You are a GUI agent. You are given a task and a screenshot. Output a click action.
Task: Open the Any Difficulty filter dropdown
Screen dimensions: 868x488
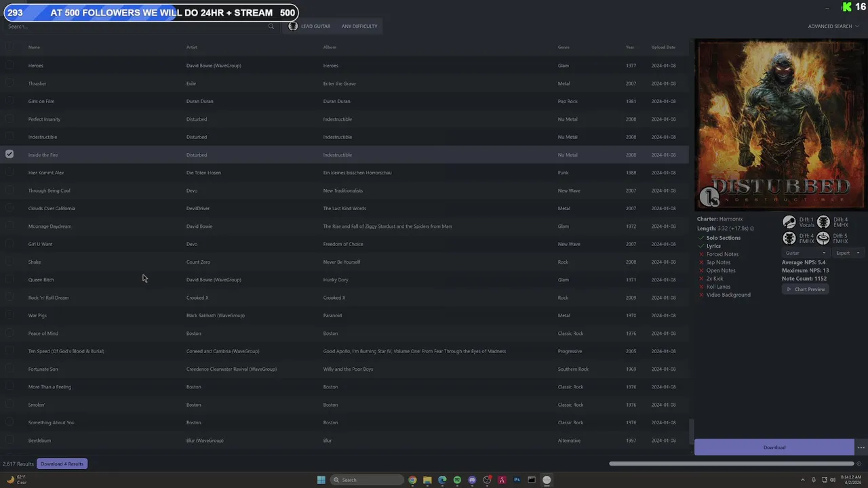click(359, 26)
